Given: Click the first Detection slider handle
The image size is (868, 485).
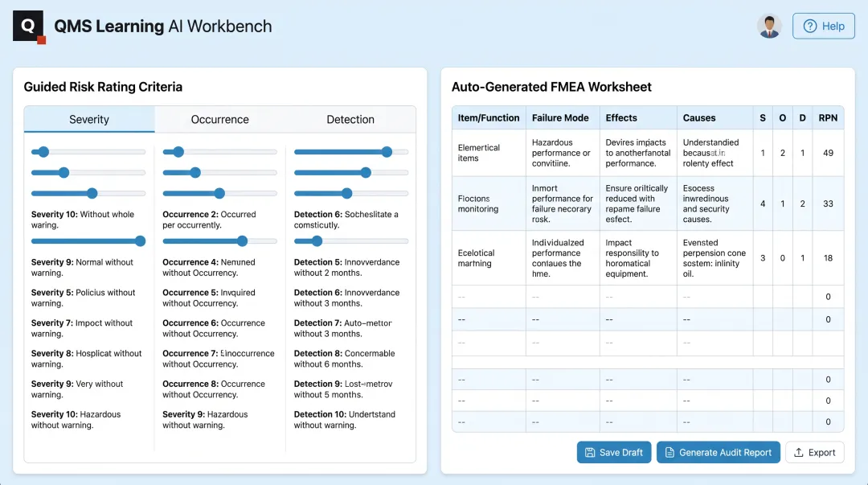Looking at the screenshot, I should (387, 152).
